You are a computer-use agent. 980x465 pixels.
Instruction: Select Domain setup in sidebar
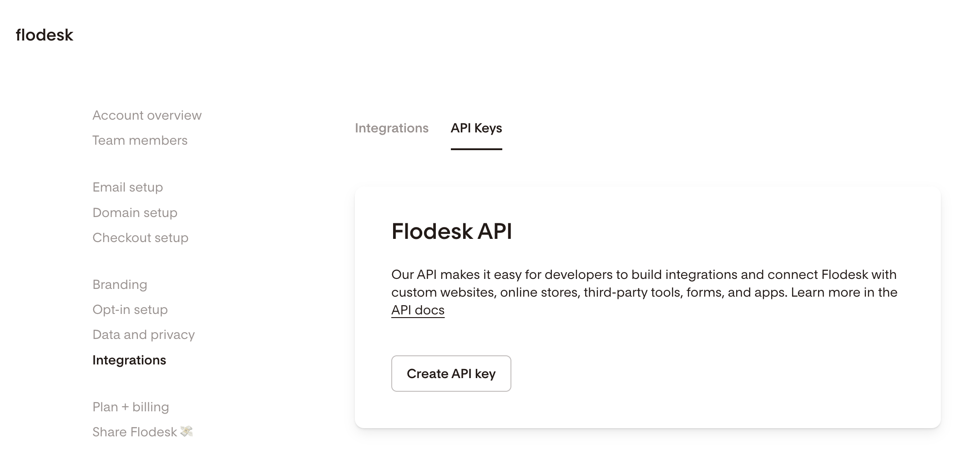(x=135, y=213)
